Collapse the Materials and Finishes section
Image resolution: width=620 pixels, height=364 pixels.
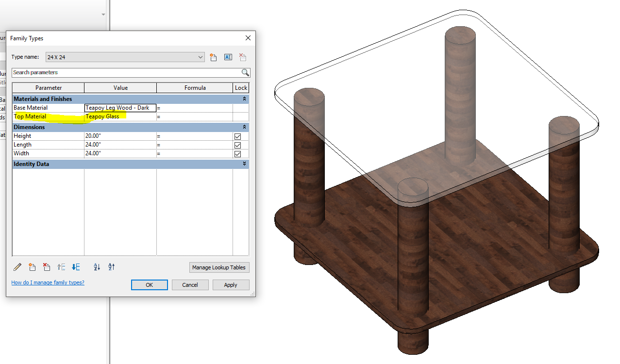[x=244, y=99]
